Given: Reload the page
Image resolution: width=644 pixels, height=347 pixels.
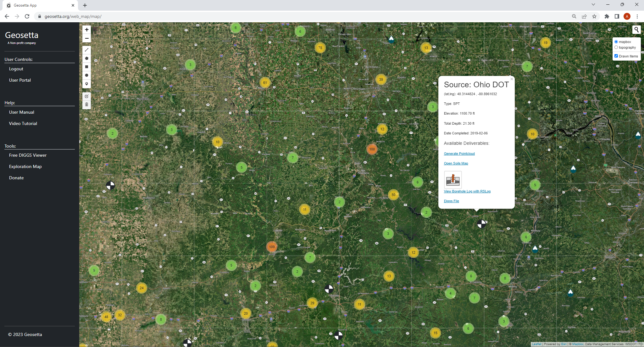Looking at the screenshot, I should (27, 16).
